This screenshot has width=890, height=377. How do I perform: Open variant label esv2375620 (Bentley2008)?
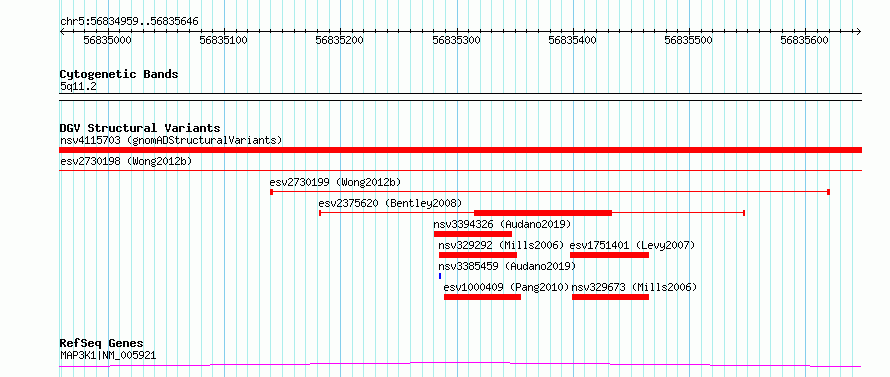pos(390,203)
